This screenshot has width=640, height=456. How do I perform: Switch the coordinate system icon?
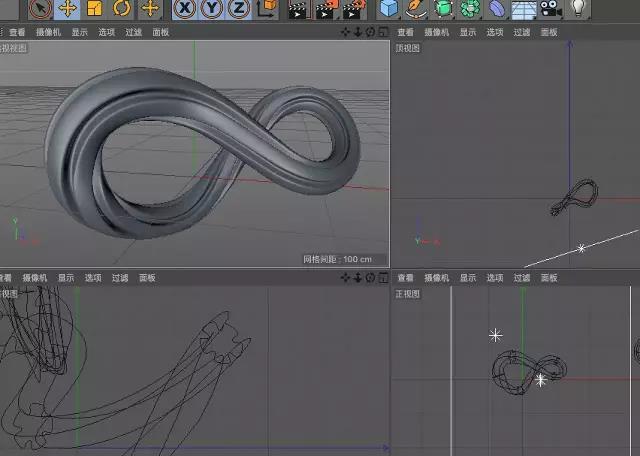coord(267,9)
